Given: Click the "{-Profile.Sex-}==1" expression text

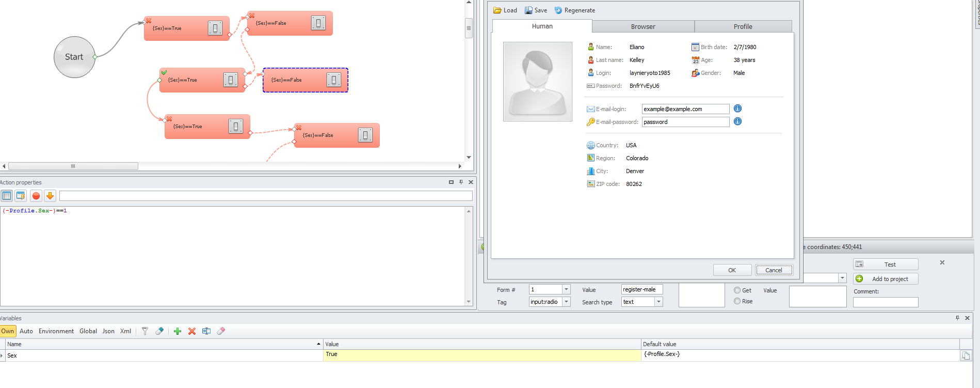Looking at the screenshot, I should coord(35,211).
